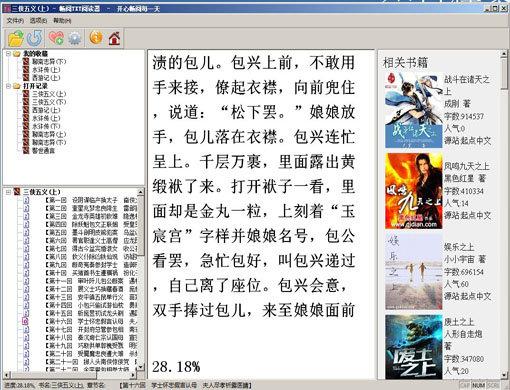Open the 废土之上 book cover
510x390 pixels.
[414, 347]
